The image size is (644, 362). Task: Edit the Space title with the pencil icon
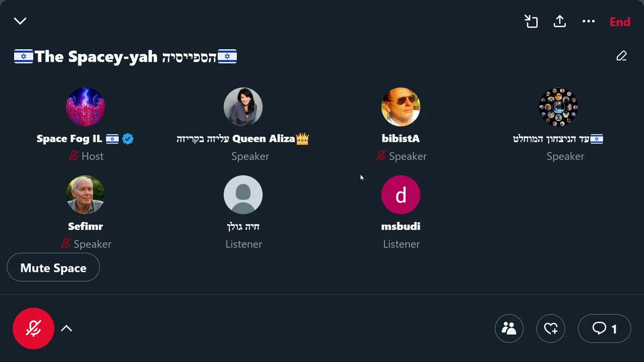click(622, 56)
